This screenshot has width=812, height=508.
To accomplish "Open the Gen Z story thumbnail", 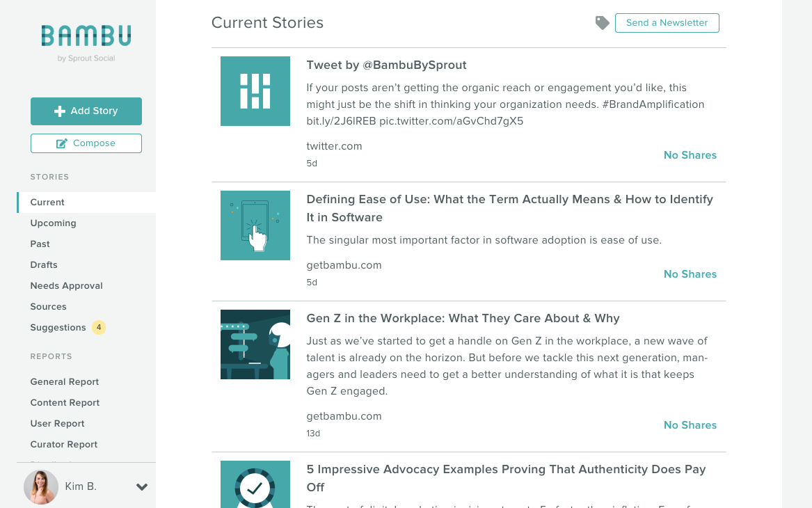I will pyautogui.click(x=255, y=344).
